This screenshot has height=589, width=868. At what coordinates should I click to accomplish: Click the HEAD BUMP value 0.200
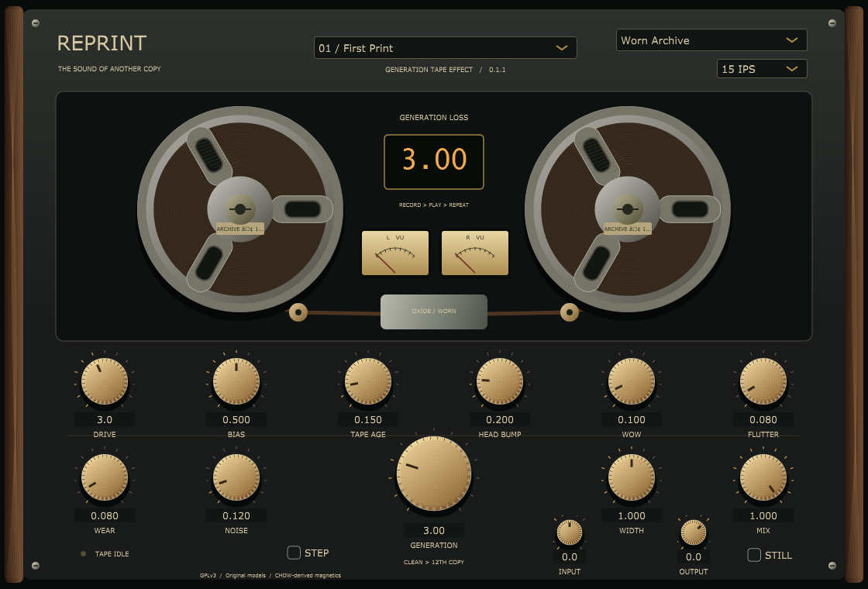tap(500, 419)
